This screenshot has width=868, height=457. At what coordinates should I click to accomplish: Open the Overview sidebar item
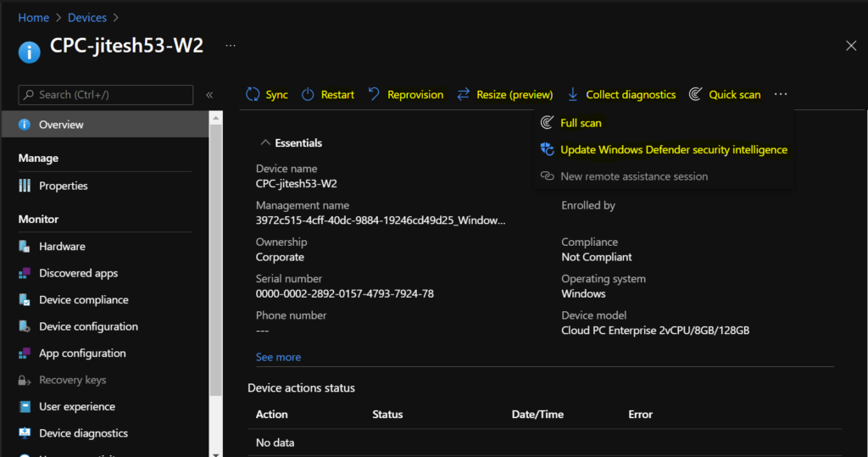pyautogui.click(x=105, y=125)
